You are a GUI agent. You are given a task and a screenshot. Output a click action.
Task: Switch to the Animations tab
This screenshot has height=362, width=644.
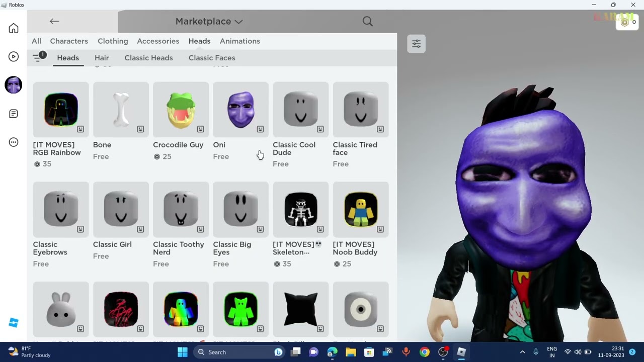[240, 41]
